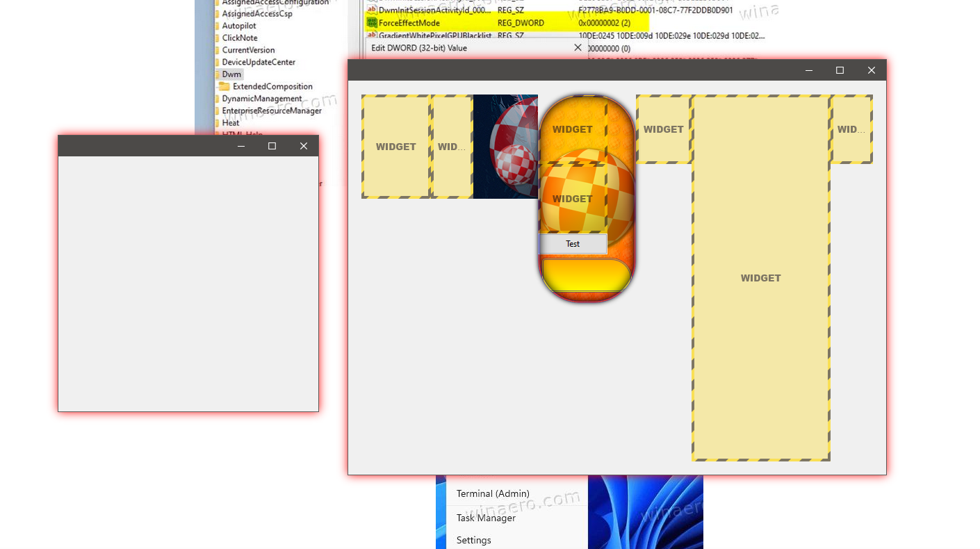Open the DynamicManagement key in the tree

pos(262,99)
